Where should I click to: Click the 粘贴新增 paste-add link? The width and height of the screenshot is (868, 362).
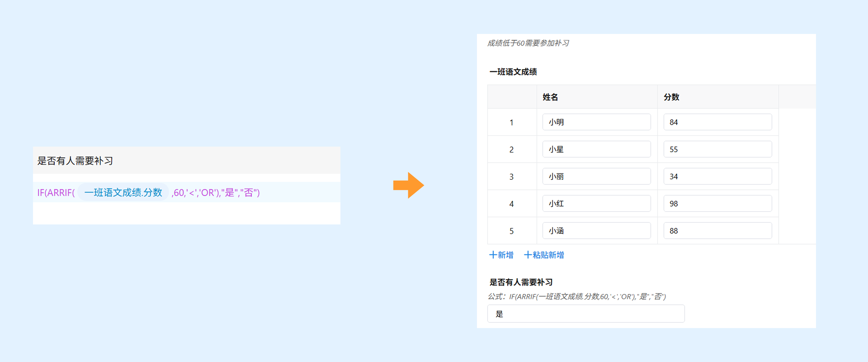(x=544, y=255)
